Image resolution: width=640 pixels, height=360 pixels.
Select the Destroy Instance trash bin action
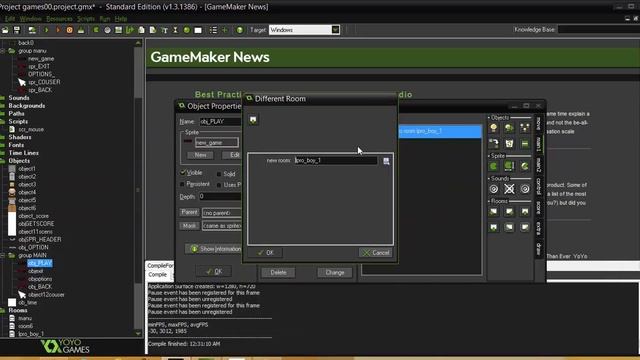pyautogui.click(x=509, y=143)
